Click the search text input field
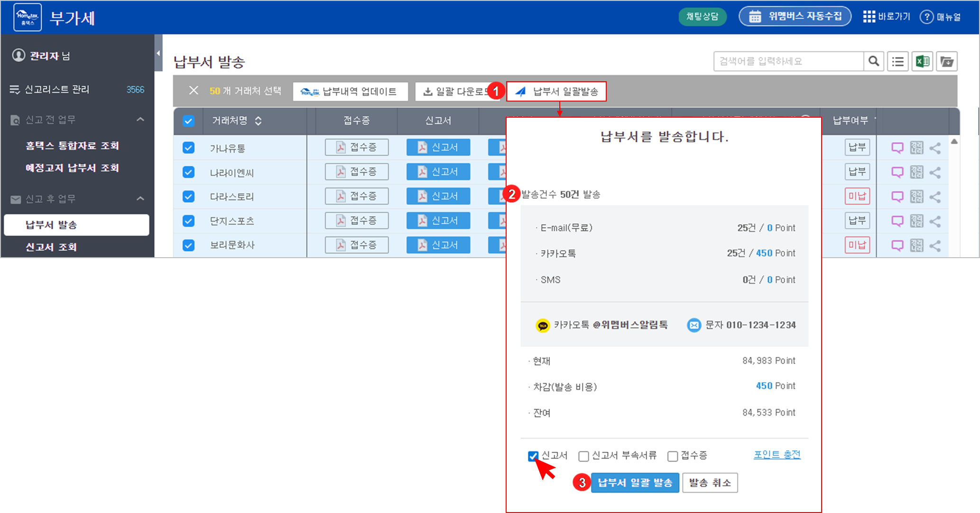Screen dimensions: 980x513 click(x=787, y=61)
